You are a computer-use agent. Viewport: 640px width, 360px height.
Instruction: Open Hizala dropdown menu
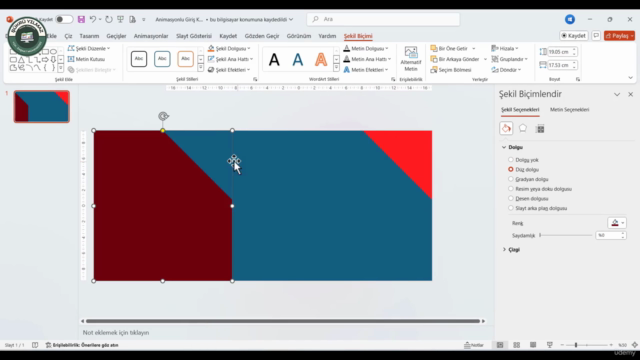[505, 48]
